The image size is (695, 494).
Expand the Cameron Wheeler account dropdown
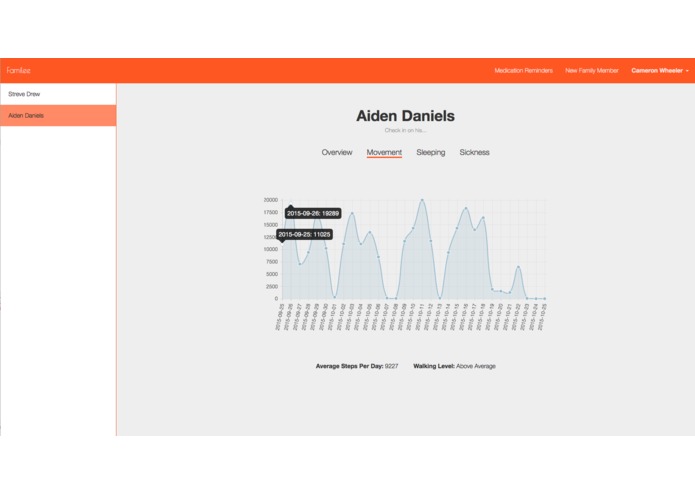coord(660,70)
